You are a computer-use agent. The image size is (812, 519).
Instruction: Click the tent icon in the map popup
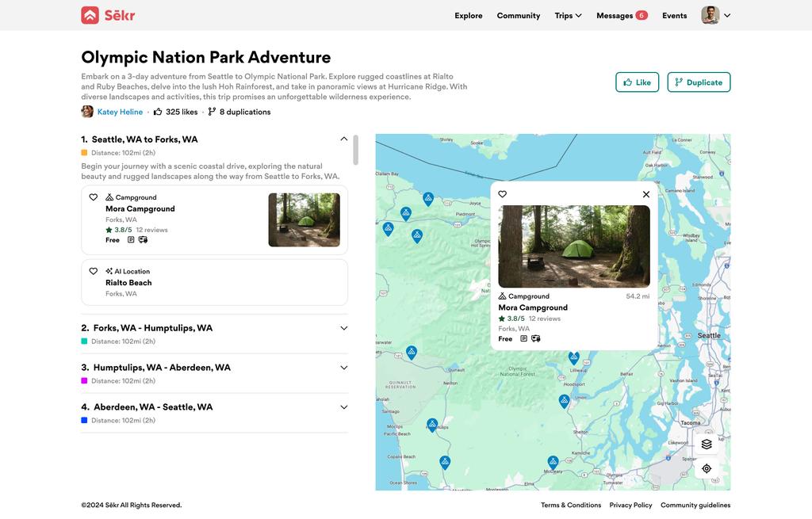502,296
